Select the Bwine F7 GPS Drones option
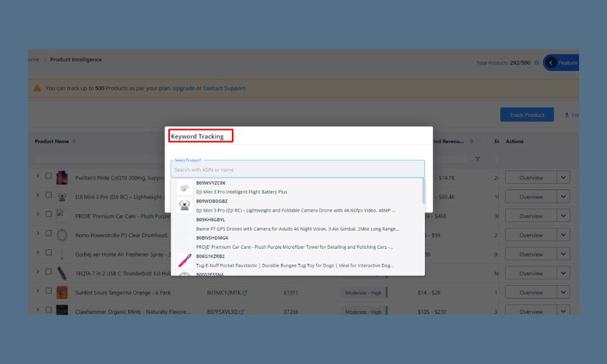The height and width of the screenshot is (364, 607). (297, 224)
